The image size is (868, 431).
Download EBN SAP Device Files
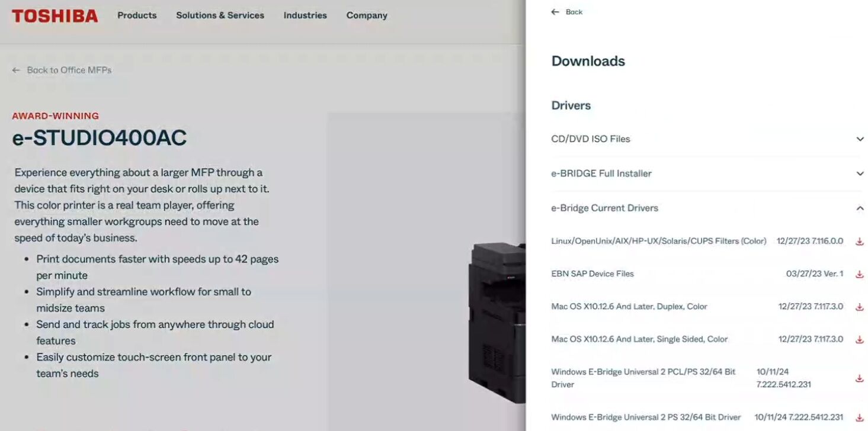(x=860, y=274)
